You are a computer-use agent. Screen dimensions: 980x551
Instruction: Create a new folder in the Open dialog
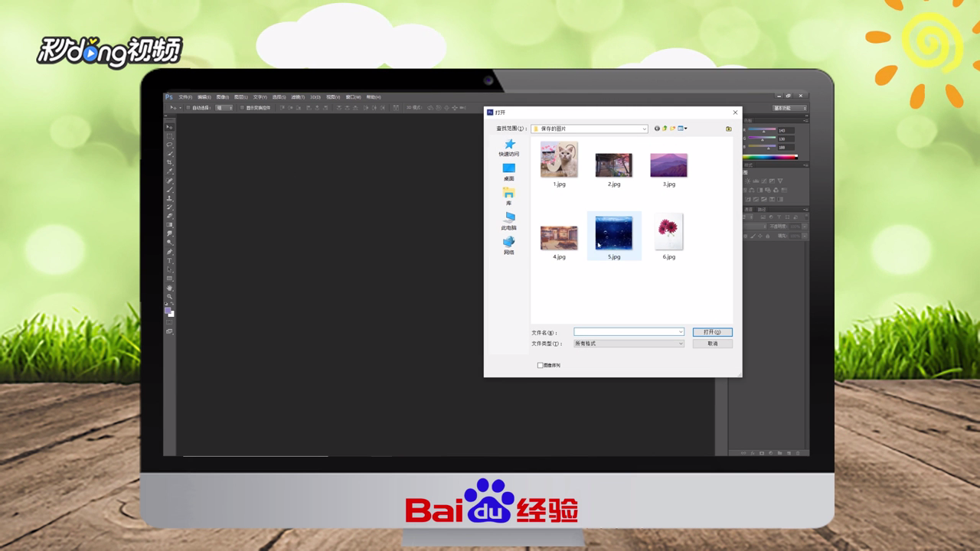[x=673, y=129]
